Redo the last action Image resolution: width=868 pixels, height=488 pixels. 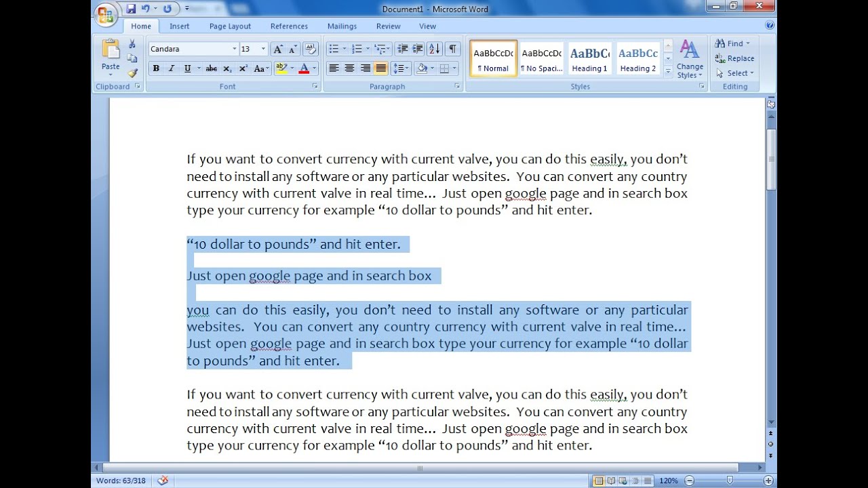click(167, 9)
